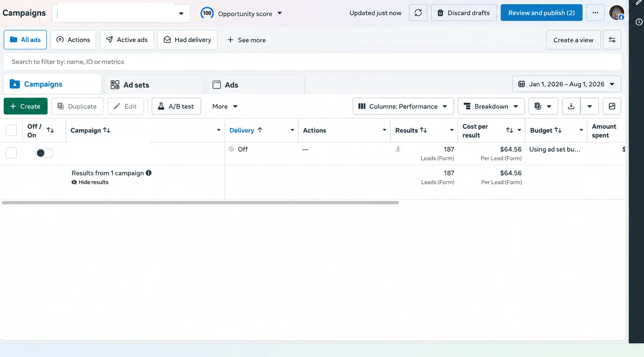The image size is (644, 357).
Task: Click the download icon in the Results cell
Action: [398, 149]
